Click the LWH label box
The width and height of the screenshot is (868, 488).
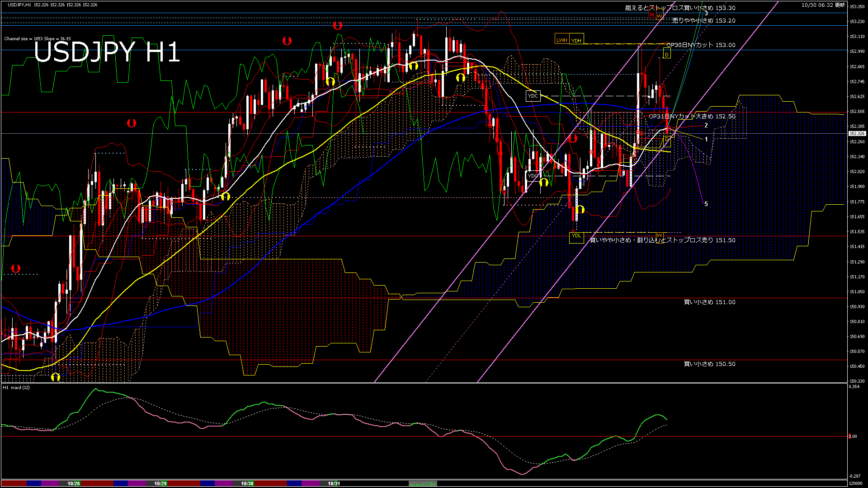pyautogui.click(x=562, y=40)
